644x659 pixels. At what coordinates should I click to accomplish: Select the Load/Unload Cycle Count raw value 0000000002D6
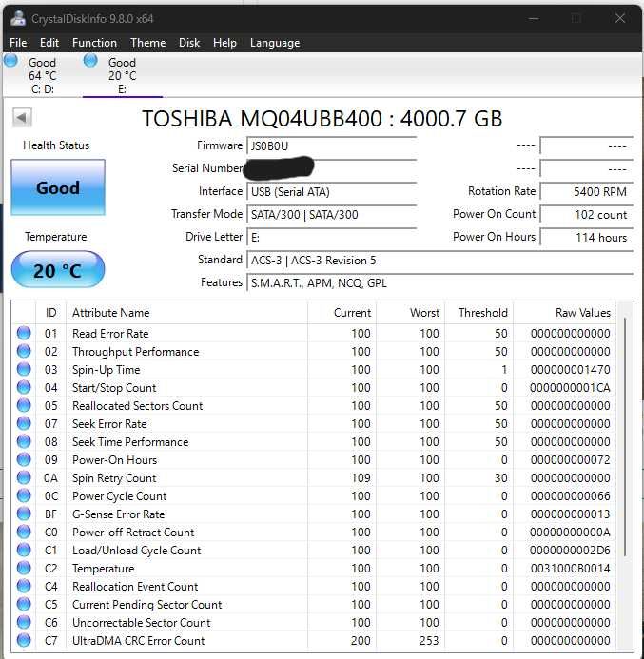point(570,551)
